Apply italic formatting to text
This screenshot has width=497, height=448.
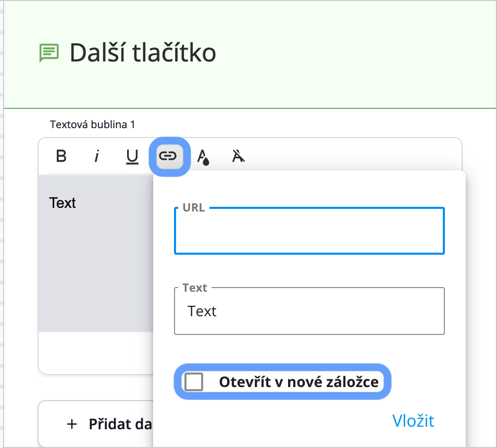(97, 156)
